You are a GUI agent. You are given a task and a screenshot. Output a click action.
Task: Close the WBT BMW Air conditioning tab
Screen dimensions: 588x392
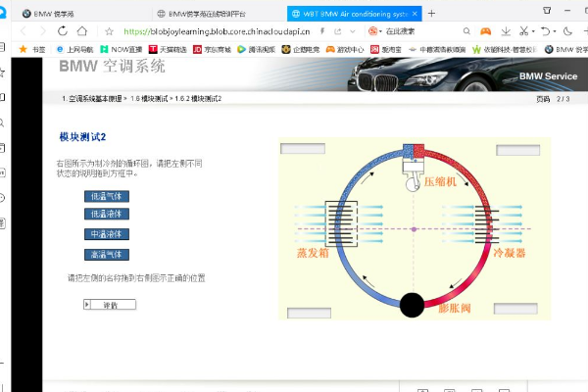415,14
